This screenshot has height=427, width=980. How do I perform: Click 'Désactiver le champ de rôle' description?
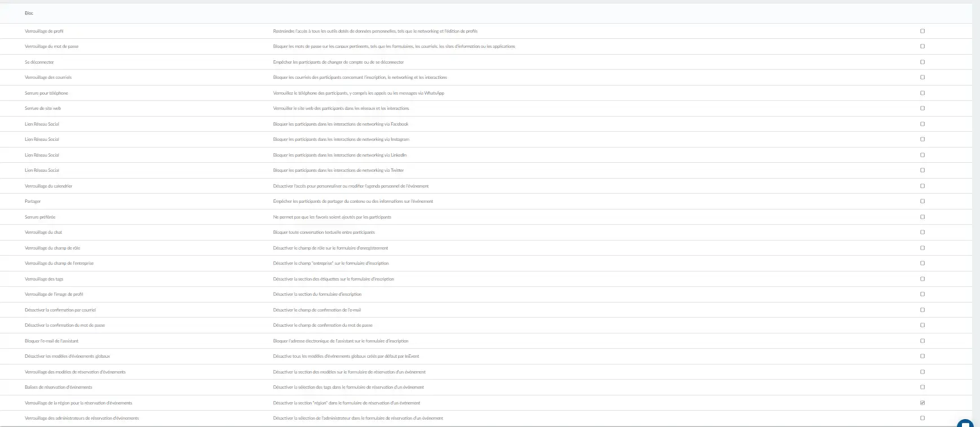pyautogui.click(x=330, y=248)
